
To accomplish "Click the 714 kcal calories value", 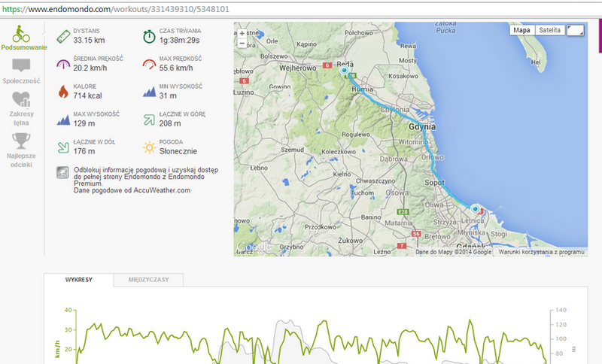I will pos(87,96).
